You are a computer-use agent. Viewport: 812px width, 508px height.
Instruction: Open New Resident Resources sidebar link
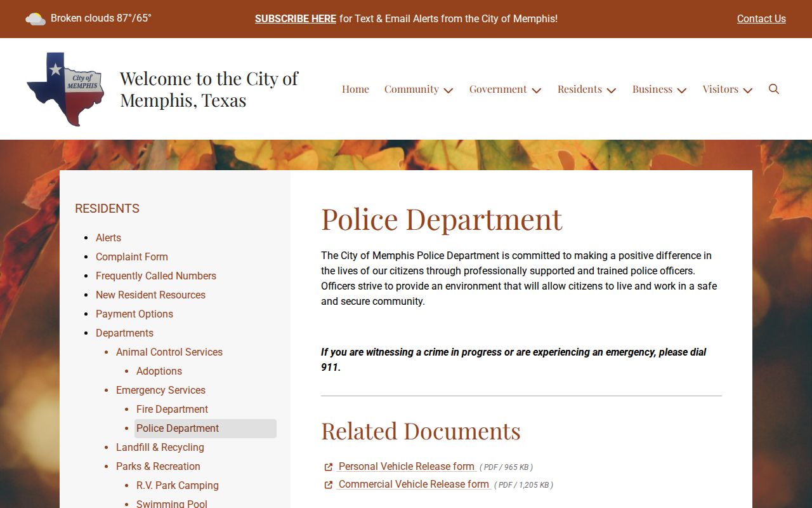tap(150, 295)
